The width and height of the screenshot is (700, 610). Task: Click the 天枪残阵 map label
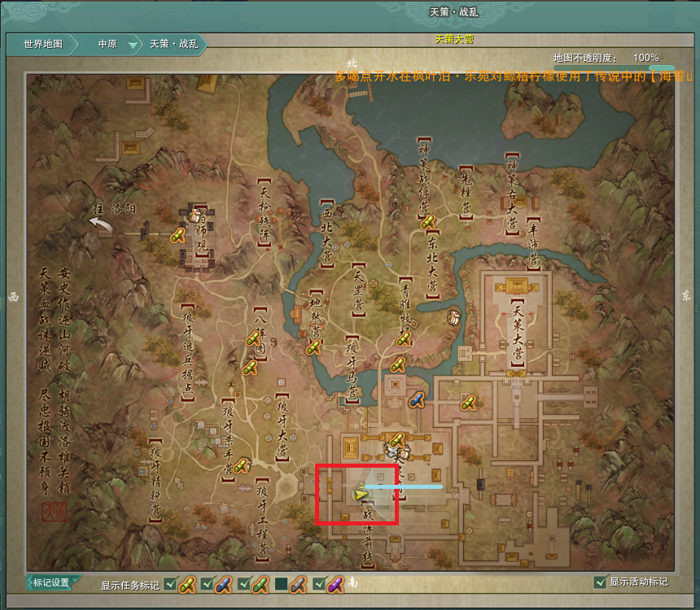265,213
